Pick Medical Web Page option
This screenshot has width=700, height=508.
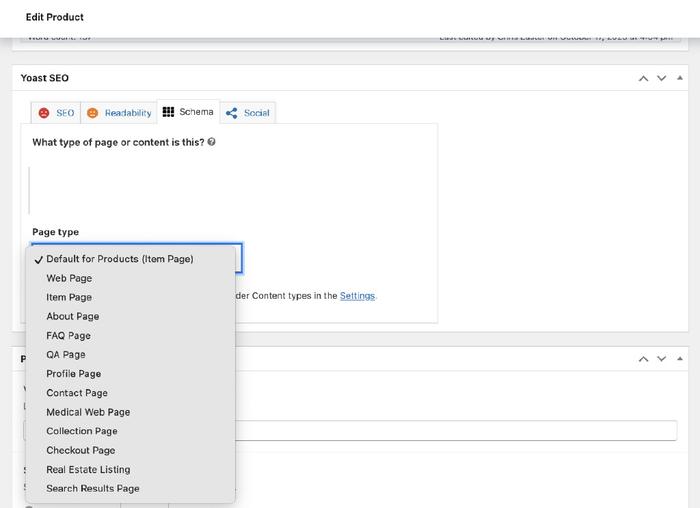[130, 412]
